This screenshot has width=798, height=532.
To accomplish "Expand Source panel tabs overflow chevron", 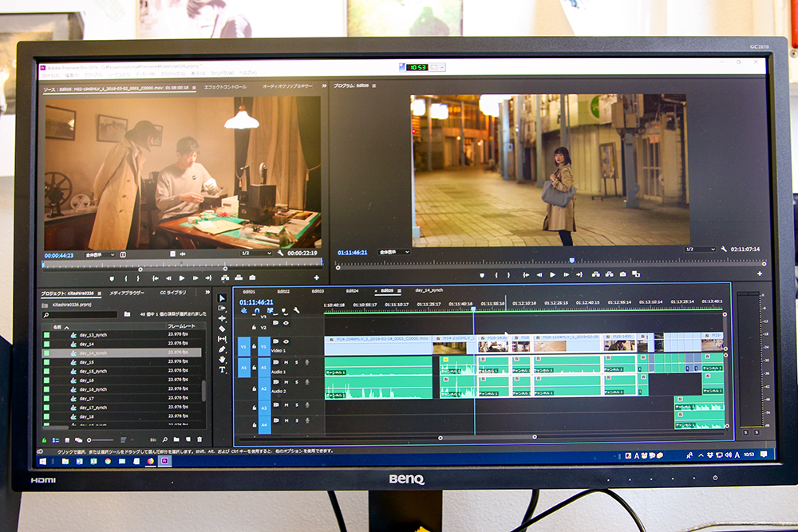I will tap(324, 86).
